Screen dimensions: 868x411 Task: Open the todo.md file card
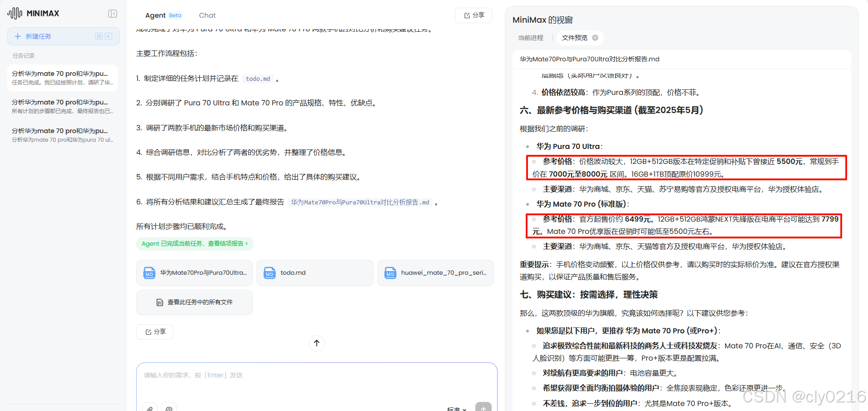[315, 272]
